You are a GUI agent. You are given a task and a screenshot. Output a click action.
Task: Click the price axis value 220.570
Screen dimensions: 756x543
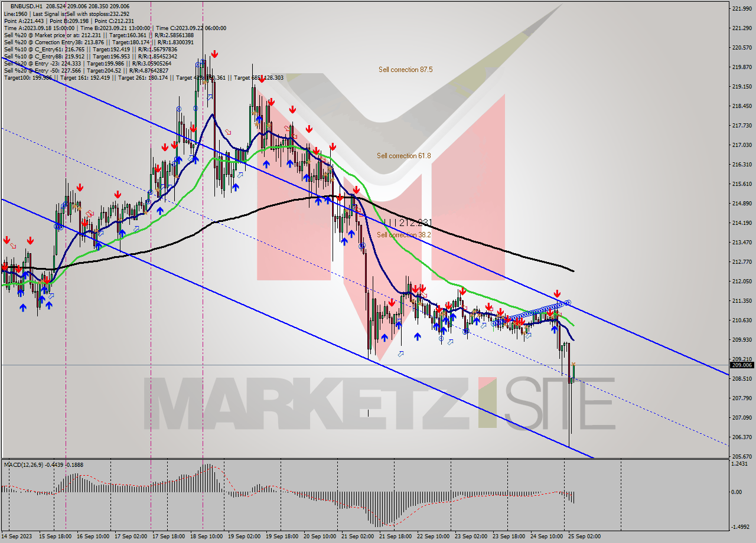741,47
